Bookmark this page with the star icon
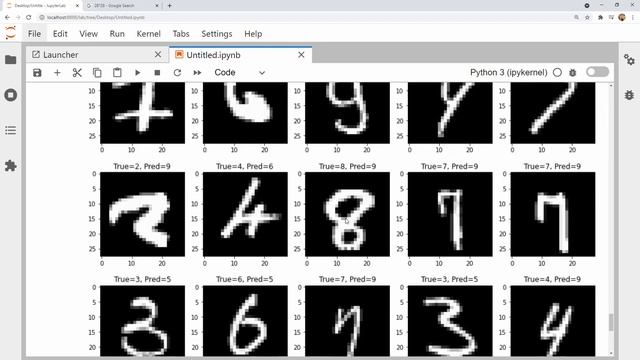The width and height of the screenshot is (640, 360). coord(587,18)
